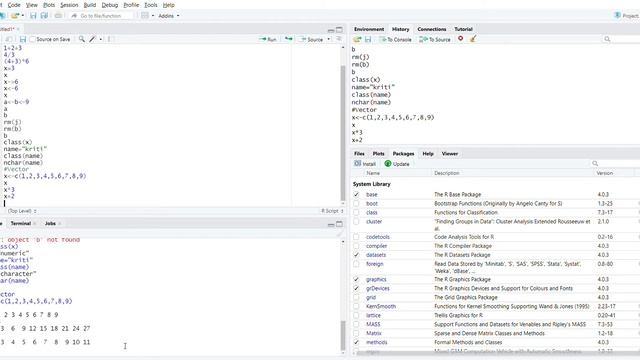This screenshot has height=360, width=640.
Task: Uncheck the graphics package checkbox
Action: pos(356,279)
